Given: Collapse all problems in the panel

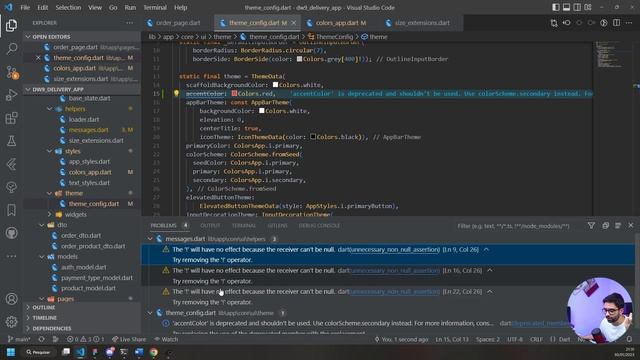Looking at the screenshot, I should [605, 225].
